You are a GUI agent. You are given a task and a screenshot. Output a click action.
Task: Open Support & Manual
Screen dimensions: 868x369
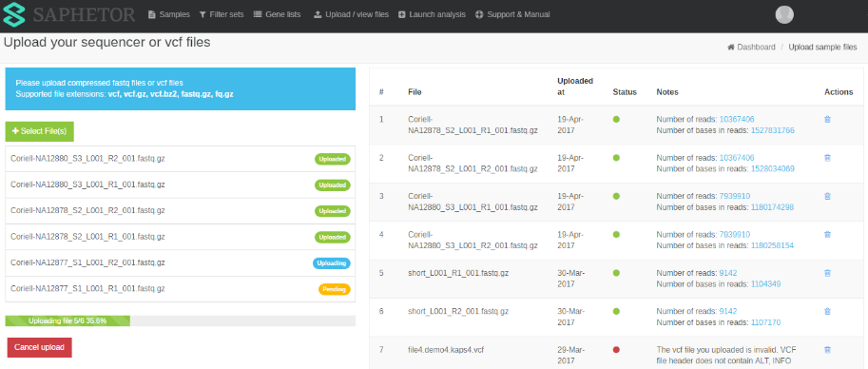click(512, 14)
